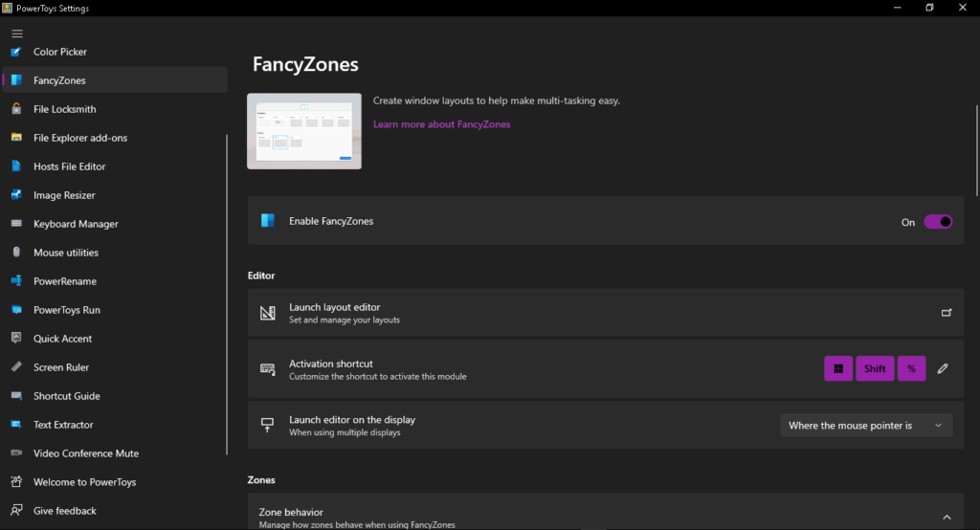Click the Keyboard Manager icon

point(16,224)
